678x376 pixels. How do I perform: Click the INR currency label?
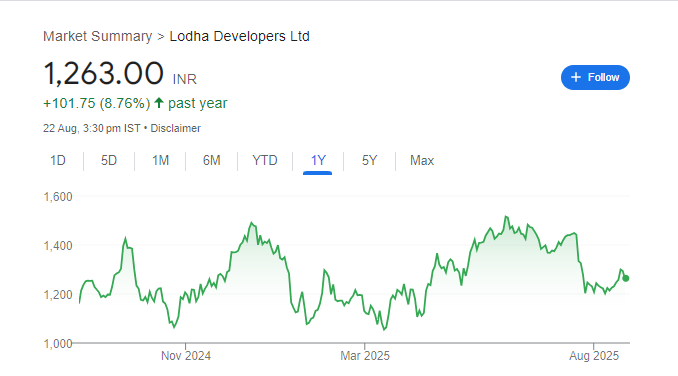184,80
